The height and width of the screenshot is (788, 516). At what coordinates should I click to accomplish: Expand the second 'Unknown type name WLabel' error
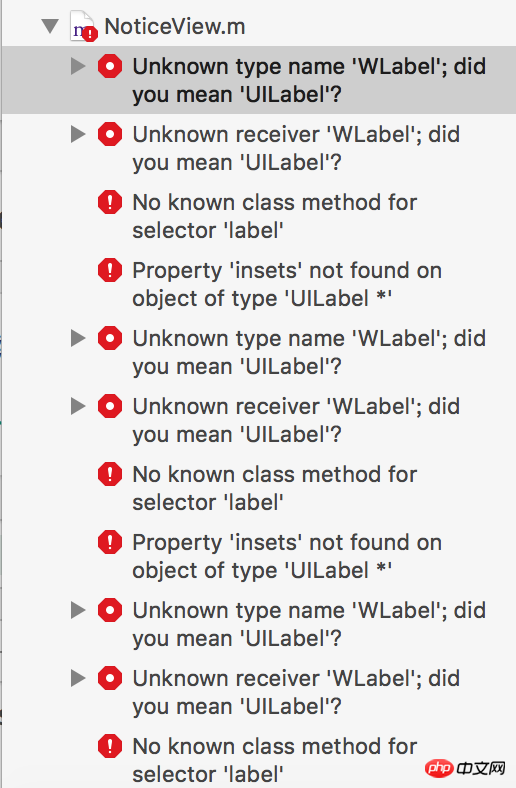point(78,338)
